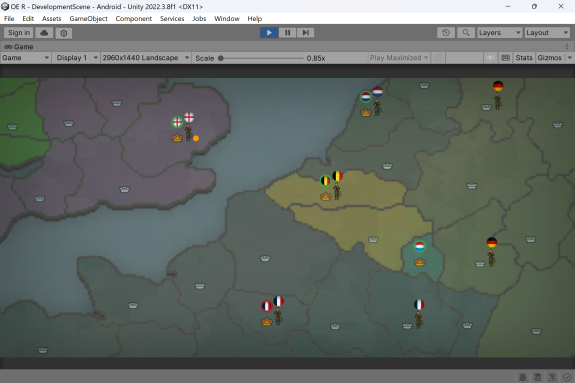
Task: Expand the Layout dropdown
Action: 547,33
